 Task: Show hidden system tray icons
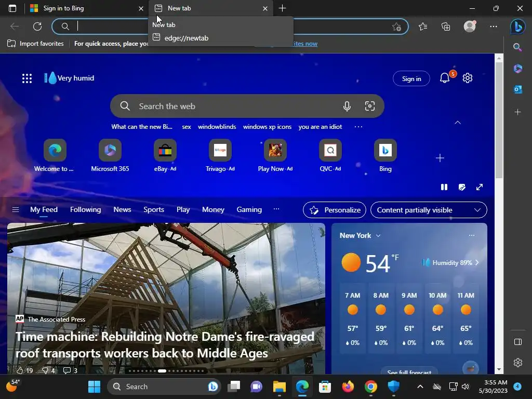[x=420, y=387]
